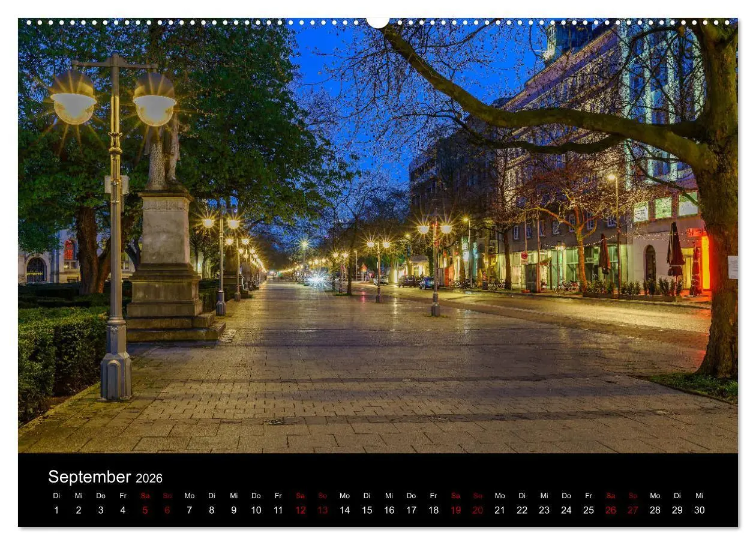Click date 15 in the calendar
Image resolution: width=756 pixels, height=545 pixels.
point(367,510)
